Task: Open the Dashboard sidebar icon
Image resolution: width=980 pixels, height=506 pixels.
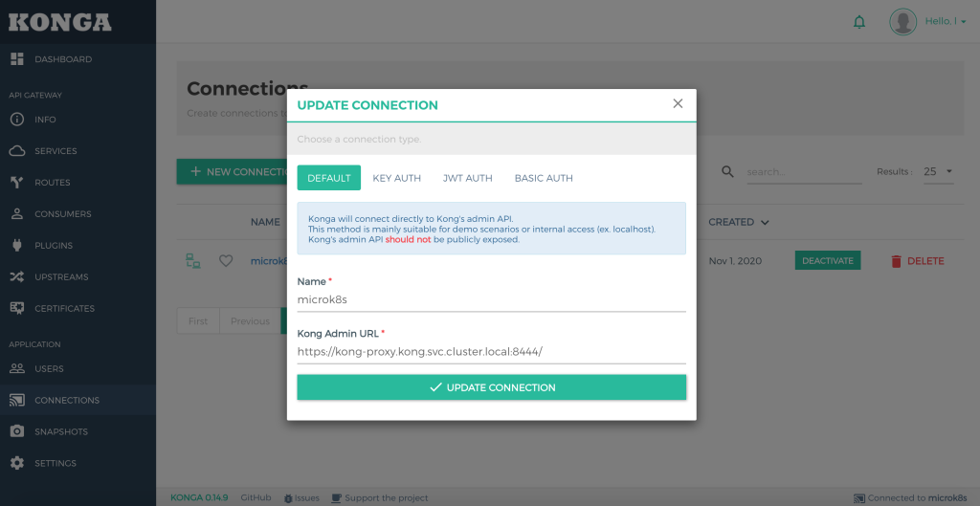Action: [17, 59]
